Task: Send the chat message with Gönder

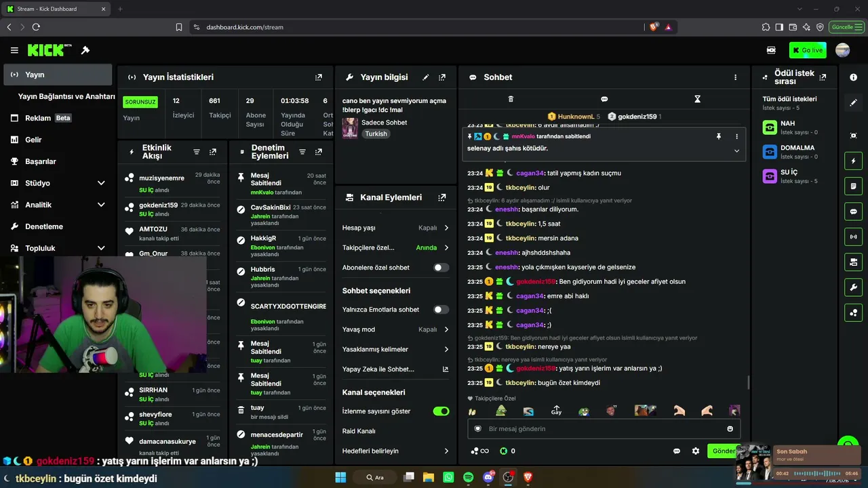Action: 722,451
